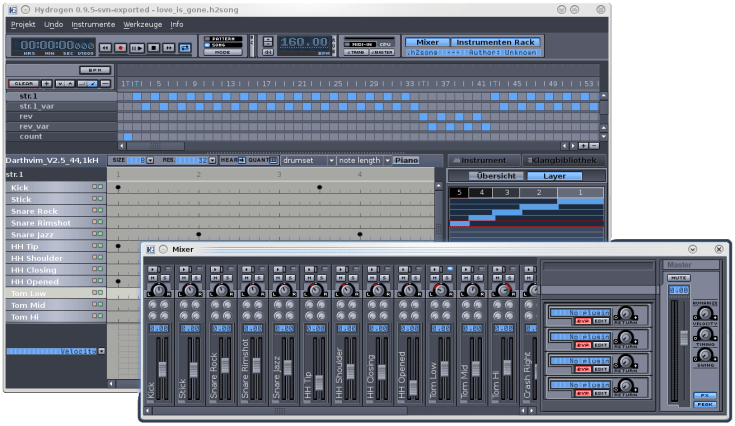Click the fast forward transport button
This screenshot has width=735, height=426.
[169, 47]
